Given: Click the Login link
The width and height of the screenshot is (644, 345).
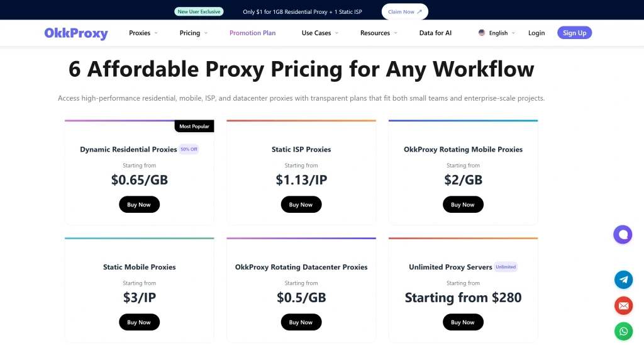Looking at the screenshot, I should (x=536, y=33).
